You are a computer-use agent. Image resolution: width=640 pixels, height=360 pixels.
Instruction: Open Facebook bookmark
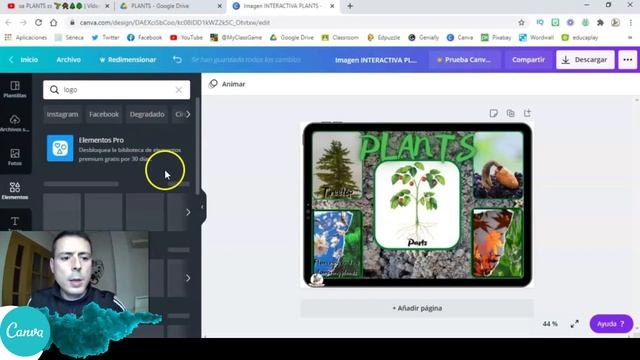coord(144,38)
